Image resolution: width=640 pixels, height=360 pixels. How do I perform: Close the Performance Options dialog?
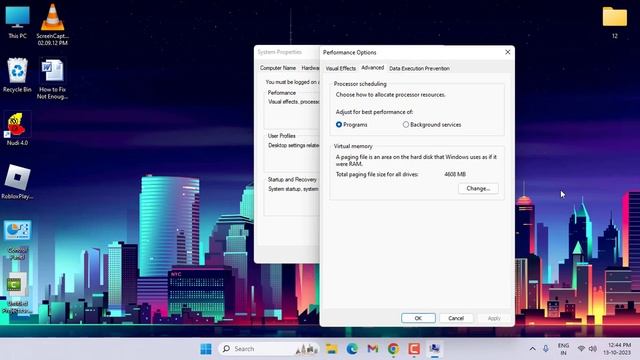tap(508, 52)
